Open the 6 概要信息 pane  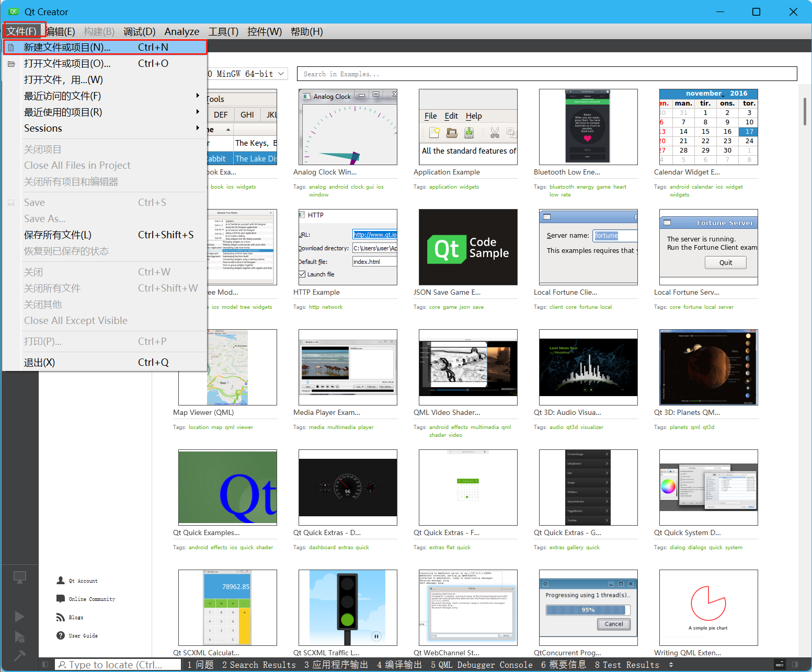pyautogui.click(x=564, y=665)
